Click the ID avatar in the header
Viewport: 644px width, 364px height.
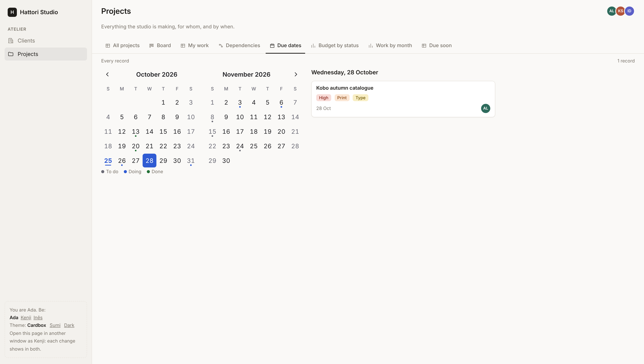coord(629,11)
